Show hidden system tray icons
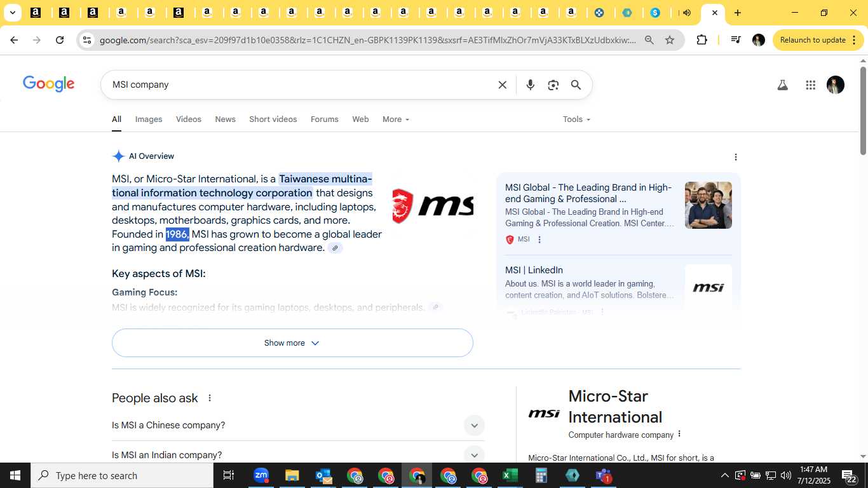 click(724, 475)
